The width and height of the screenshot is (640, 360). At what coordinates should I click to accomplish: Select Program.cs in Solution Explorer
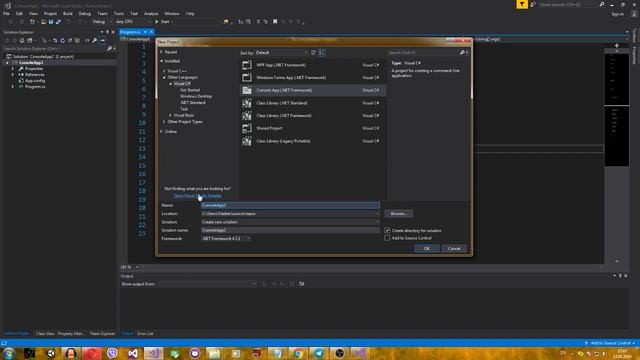pyautogui.click(x=35, y=87)
